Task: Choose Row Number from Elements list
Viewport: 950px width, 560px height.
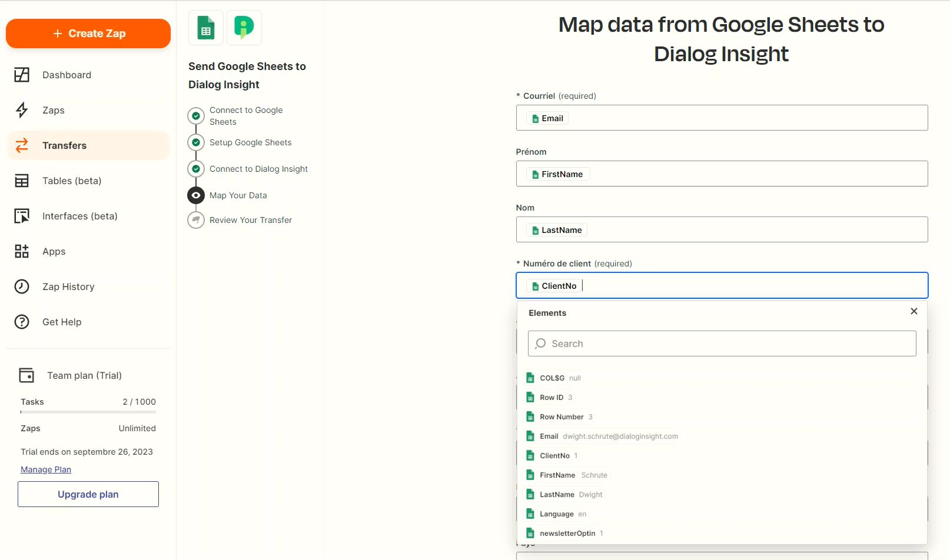Action: (x=560, y=417)
